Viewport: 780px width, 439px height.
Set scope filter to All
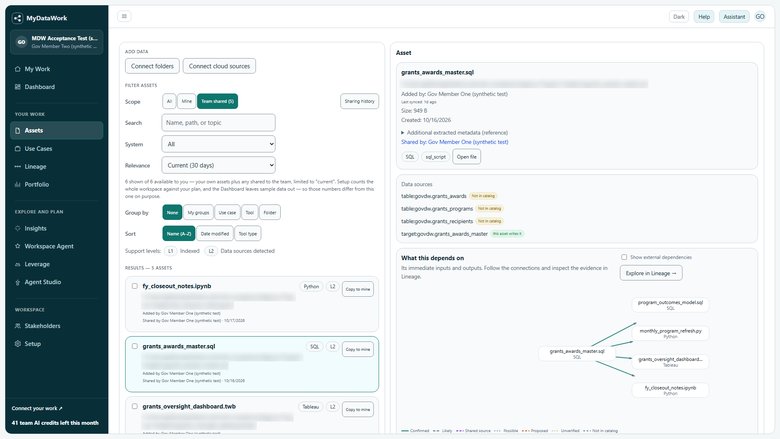point(169,101)
